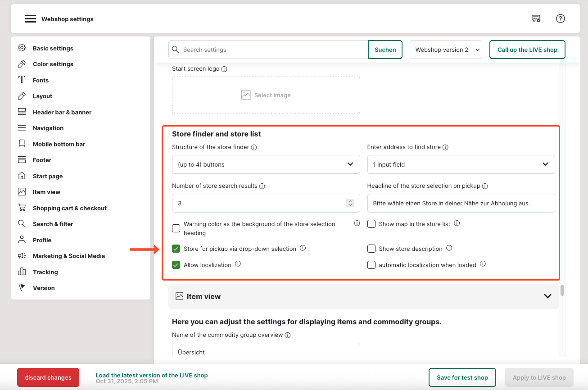Go to Shopping cart & checkout settings
This screenshot has width=588, height=390.
click(69, 208)
